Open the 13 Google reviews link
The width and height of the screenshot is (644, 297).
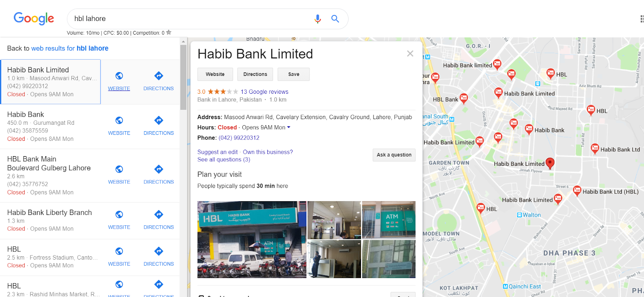(x=264, y=92)
